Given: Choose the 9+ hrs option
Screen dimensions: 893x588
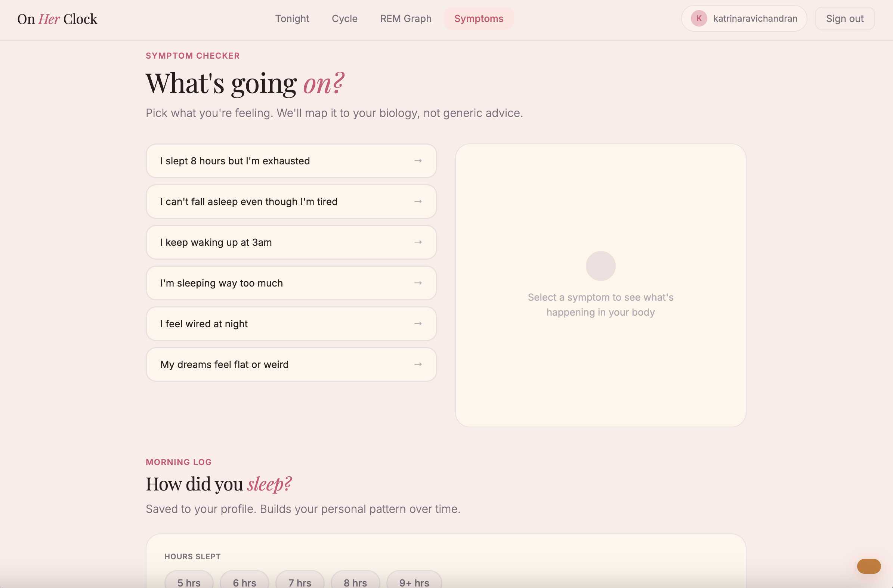Looking at the screenshot, I should point(414,582).
